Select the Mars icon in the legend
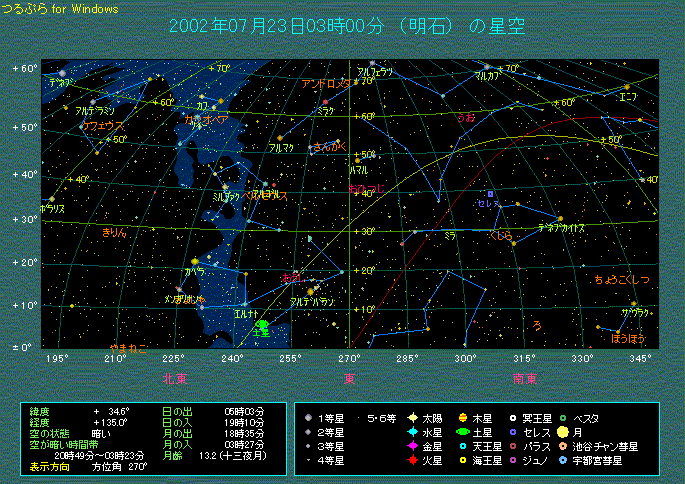The width and height of the screenshot is (685, 484). pyautogui.click(x=412, y=461)
